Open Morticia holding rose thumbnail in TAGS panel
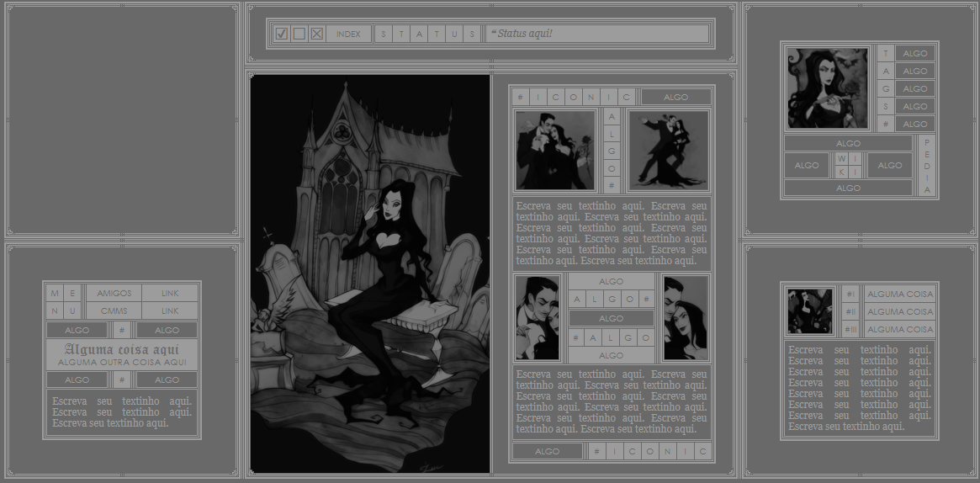Screen dimensions: 980x483 [827, 88]
